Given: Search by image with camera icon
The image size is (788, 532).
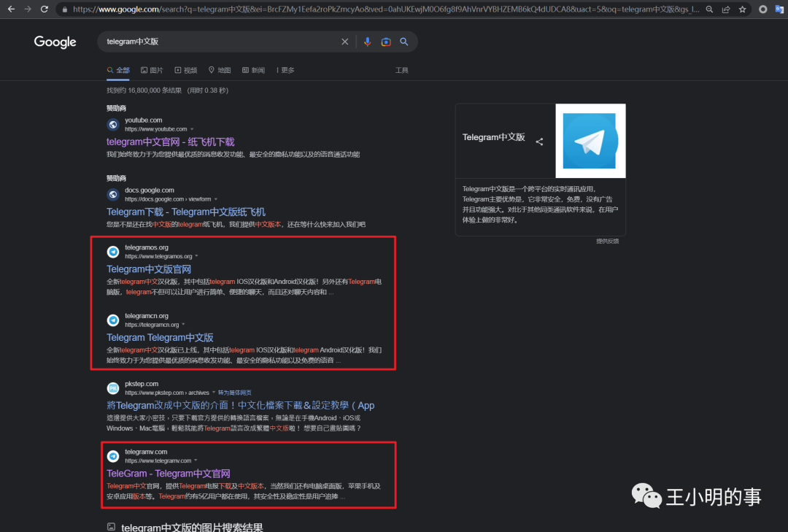Looking at the screenshot, I should pos(385,42).
